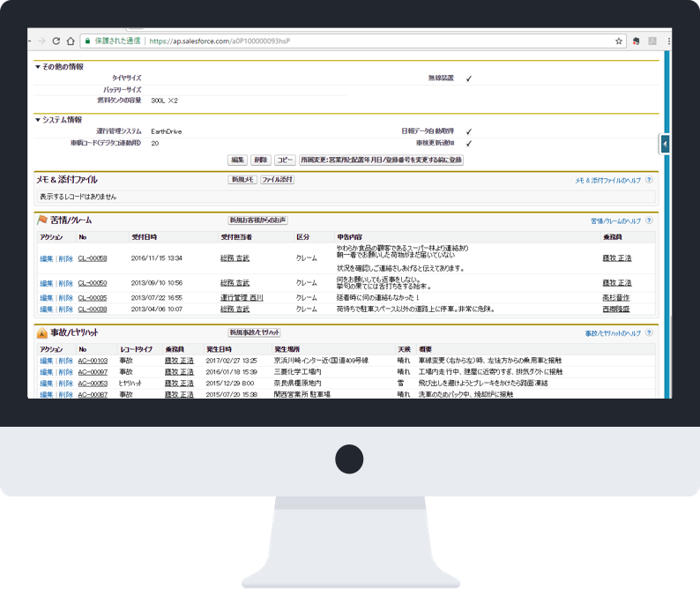The width and height of the screenshot is (700, 589).
Task: Open accident record AC-00087
Action: click(93, 394)
